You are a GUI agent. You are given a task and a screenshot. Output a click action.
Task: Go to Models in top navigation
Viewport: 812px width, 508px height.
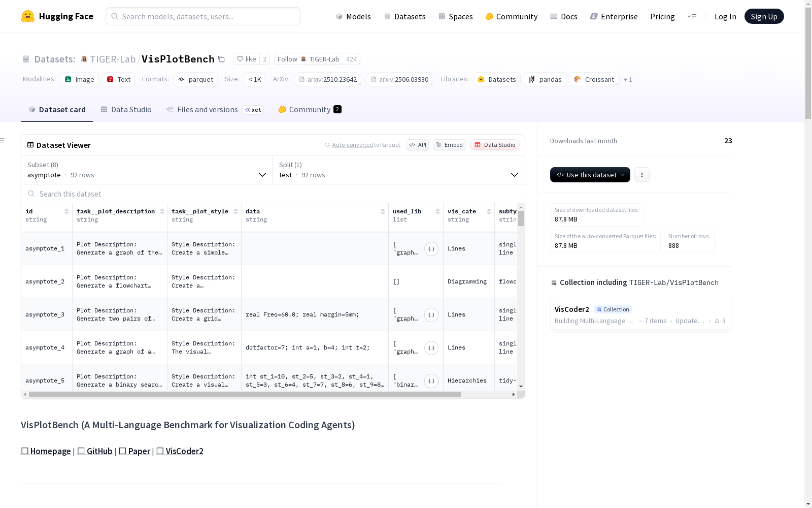click(x=353, y=16)
